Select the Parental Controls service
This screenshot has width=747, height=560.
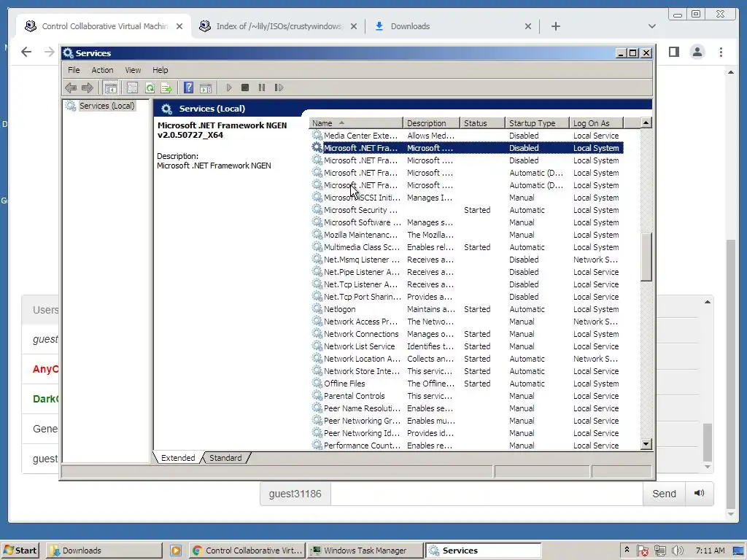point(467,396)
